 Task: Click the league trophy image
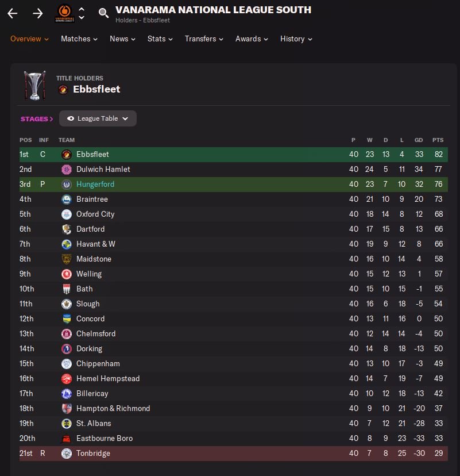click(34, 85)
